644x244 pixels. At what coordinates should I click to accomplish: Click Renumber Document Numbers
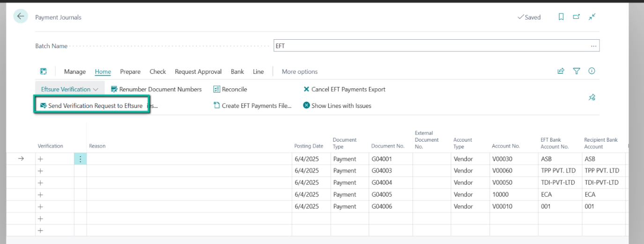tap(156, 89)
